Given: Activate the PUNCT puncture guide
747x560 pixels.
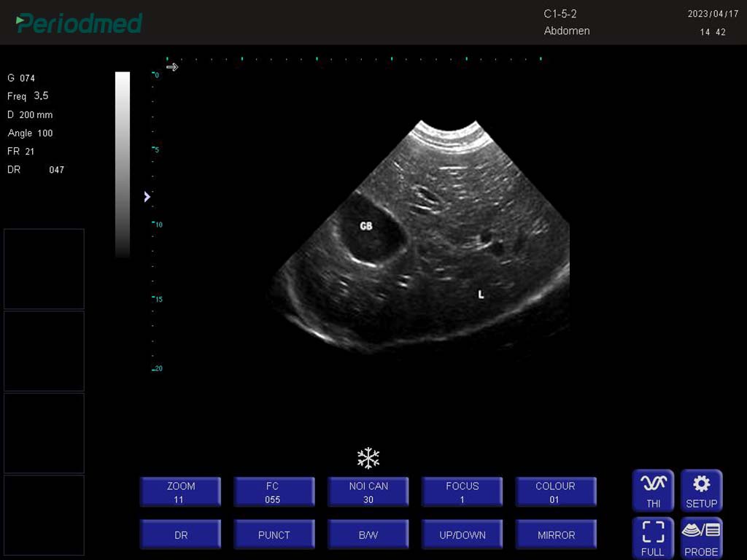Looking at the screenshot, I should pyautogui.click(x=274, y=534).
